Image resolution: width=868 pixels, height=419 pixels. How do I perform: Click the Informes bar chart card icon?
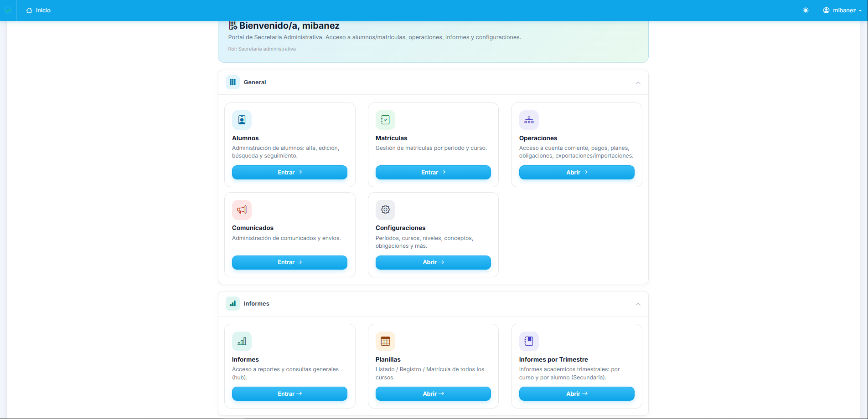242,341
